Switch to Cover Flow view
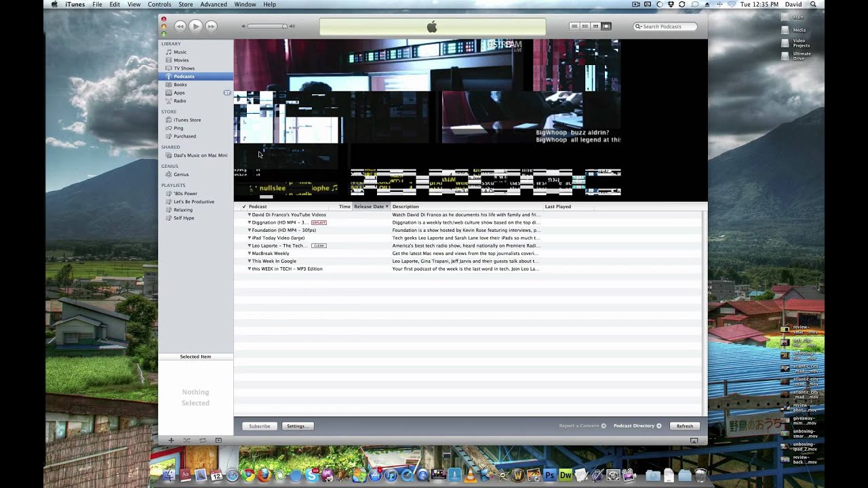This screenshot has height=488, width=868. pyautogui.click(x=606, y=26)
